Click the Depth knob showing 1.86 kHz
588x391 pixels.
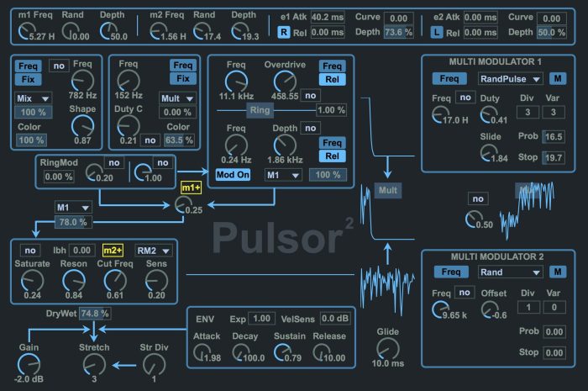tap(285, 145)
